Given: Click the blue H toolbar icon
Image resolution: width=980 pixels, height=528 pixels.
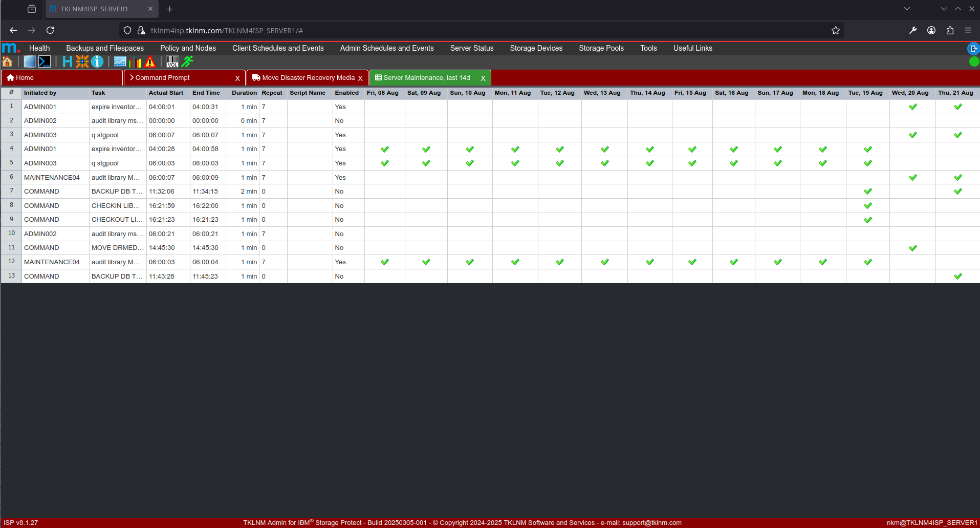Looking at the screenshot, I should tap(67, 62).
